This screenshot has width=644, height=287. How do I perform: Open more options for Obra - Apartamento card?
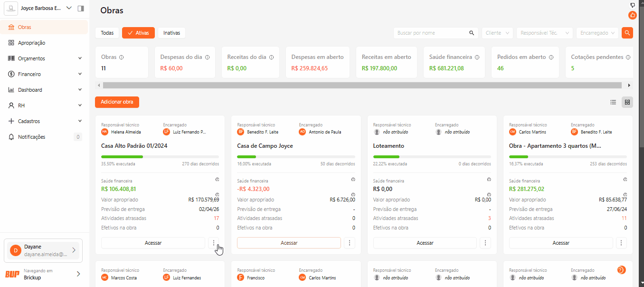[x=621, y=243]
